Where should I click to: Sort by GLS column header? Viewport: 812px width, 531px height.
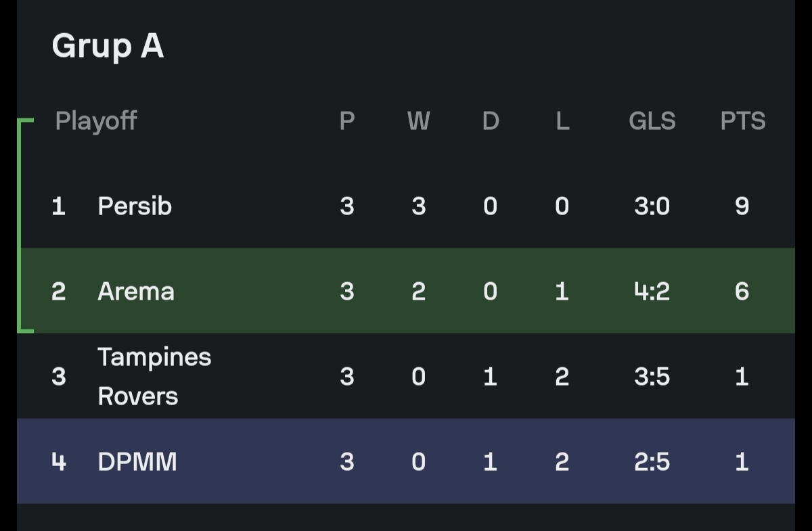652,121
